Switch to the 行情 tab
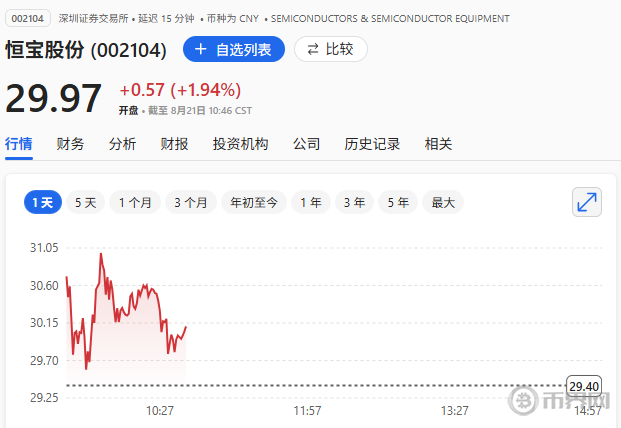The height and width of the screenshot is (428, 621). pos(19,144)
